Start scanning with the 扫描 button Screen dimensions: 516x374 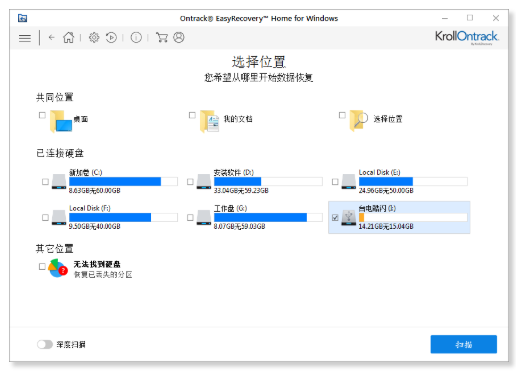(x=464, y=344)
